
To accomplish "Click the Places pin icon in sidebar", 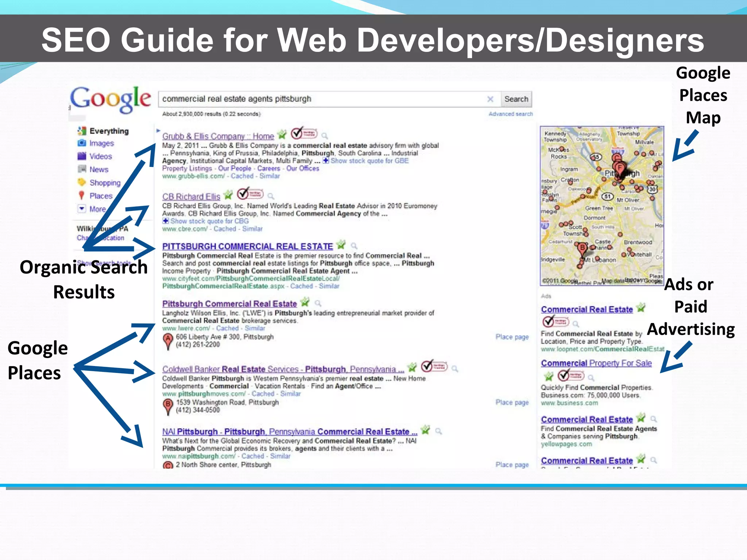I will click(82, 195).
